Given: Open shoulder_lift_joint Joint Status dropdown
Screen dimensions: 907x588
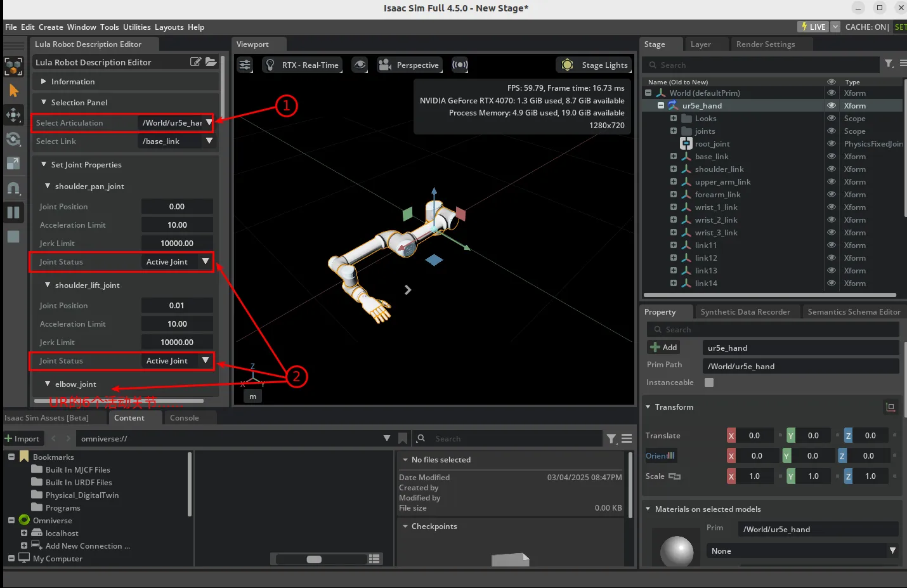Looking at the screenshot, I should point(177,360).
